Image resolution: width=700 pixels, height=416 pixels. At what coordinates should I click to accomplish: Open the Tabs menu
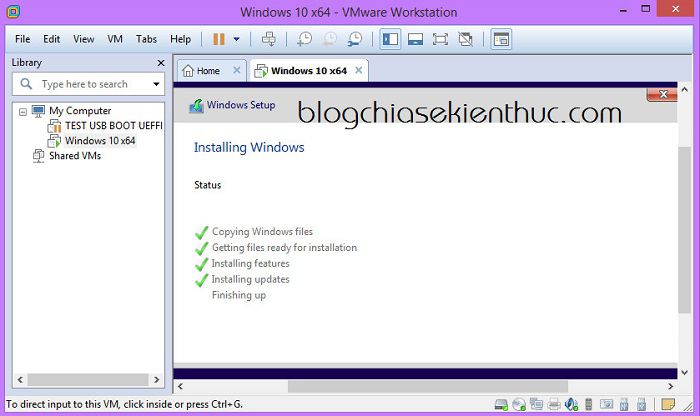tap(146, 39)
